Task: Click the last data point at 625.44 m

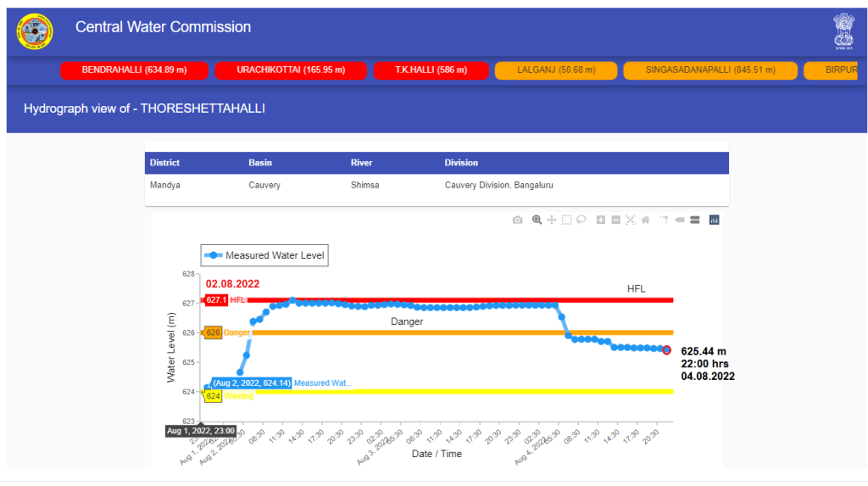Action: coord(666,349)
